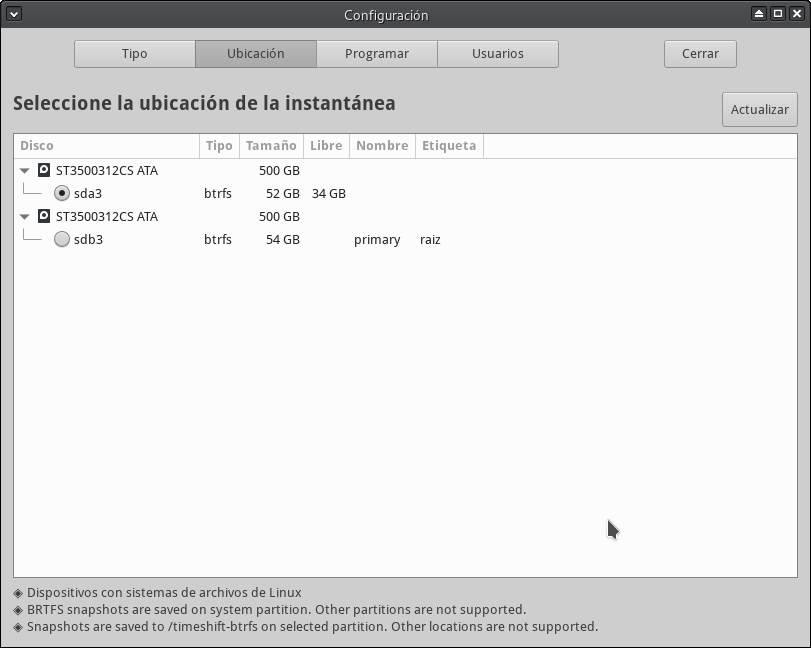811x648 pixels.
Task: Open the window menu icon in title bar
Action: pyautogui.click(x=13, y=14)
